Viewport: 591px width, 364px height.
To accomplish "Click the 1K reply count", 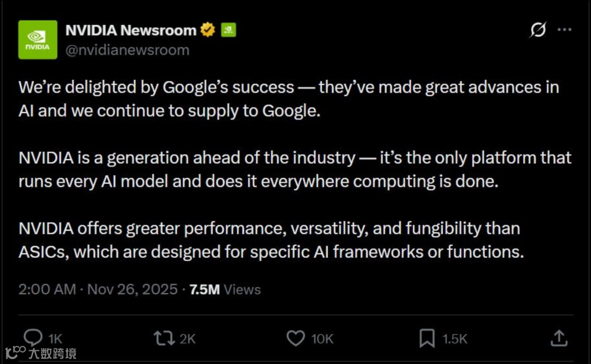I will pos(55,339).
